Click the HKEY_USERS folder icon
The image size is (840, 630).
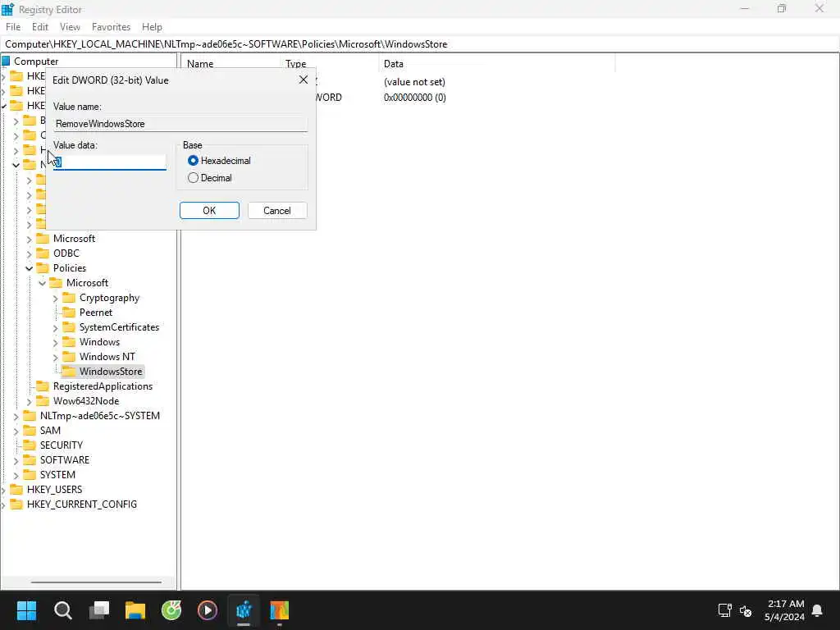pos(16,490)
